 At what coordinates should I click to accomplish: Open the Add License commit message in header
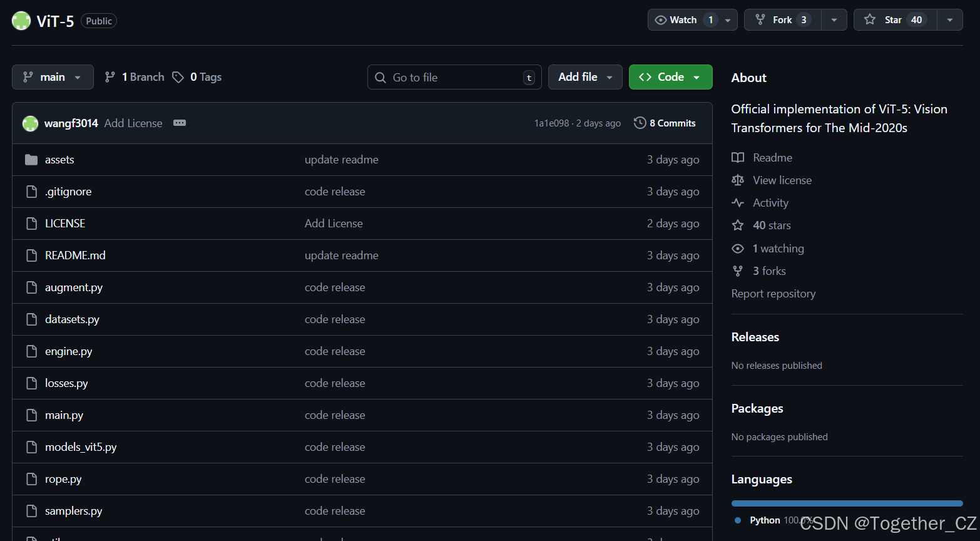coord(133,123)
